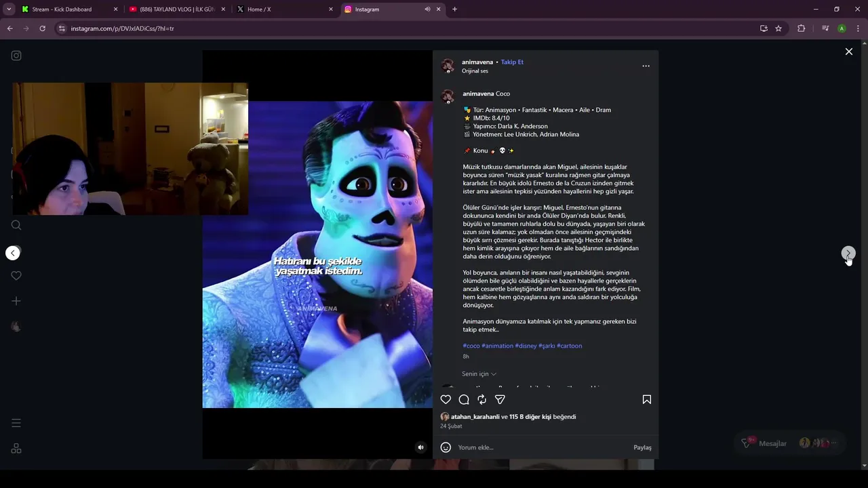Viewport: 868px width, 488px height.
Task: Open the Orijinal ses audio link
Action: pos(475,71)
